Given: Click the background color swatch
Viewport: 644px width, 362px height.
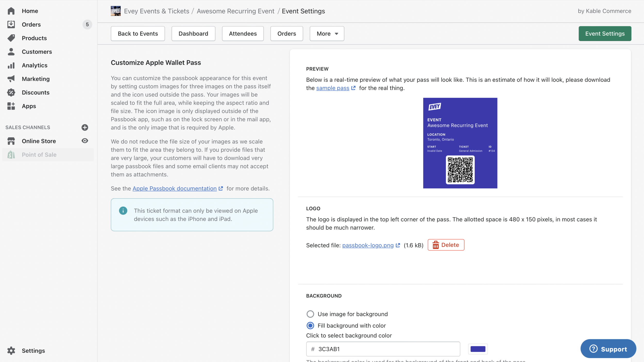Looking at the screenshot, I should (478, 349).
